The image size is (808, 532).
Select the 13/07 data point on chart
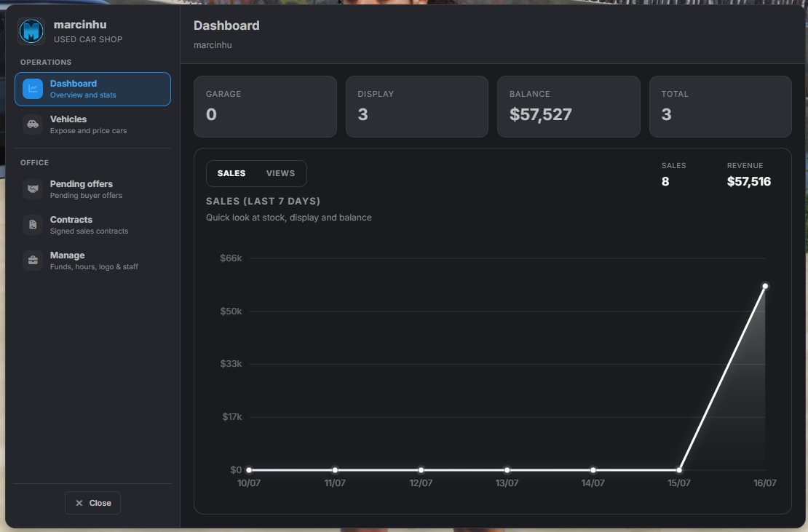click(507, 469)
